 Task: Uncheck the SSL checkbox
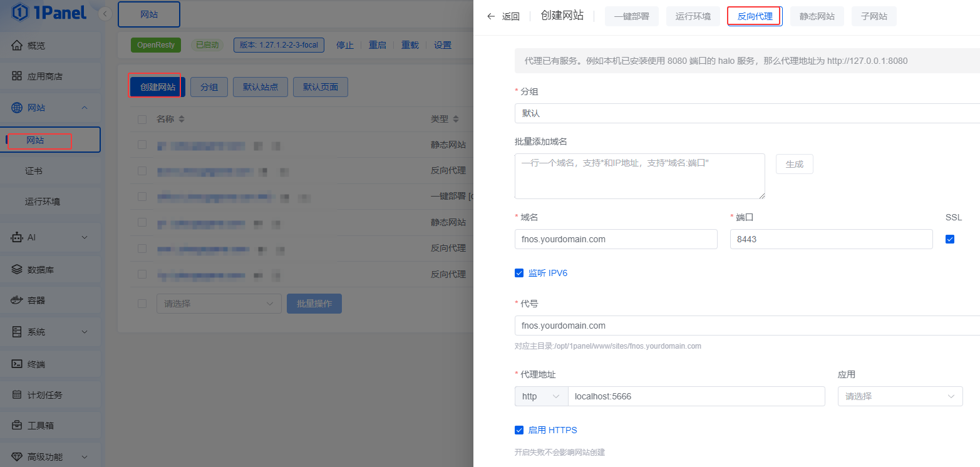(950, 239)
